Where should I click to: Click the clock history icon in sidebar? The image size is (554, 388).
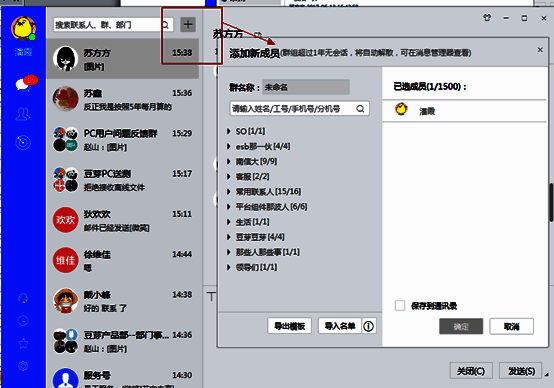(23, 321)
